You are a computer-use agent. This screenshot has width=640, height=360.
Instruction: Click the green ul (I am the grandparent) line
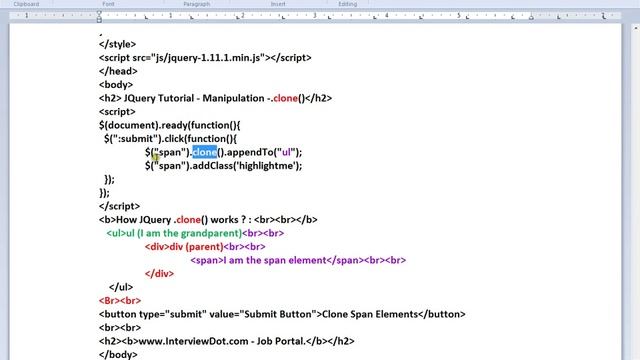click(195, 233)
